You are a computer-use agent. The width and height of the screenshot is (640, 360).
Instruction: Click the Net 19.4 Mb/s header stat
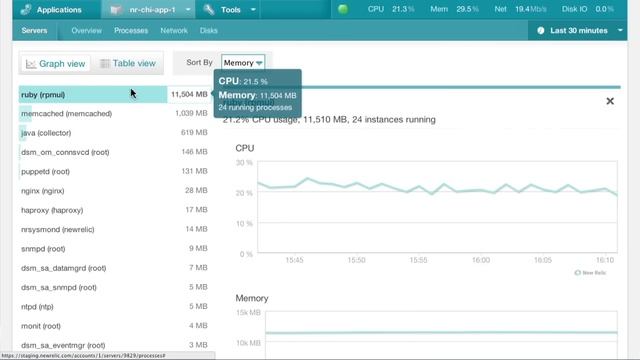click(520, 9)
